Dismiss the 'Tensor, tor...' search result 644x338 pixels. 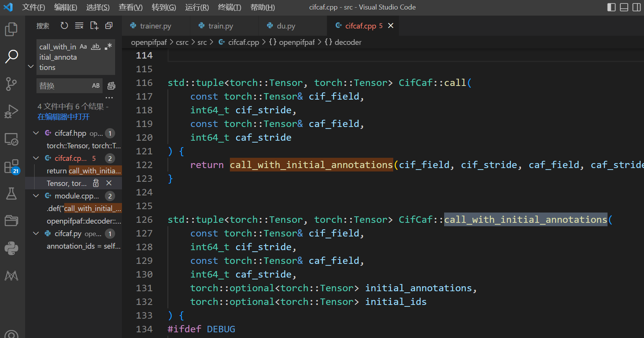(x=109, y=183)
